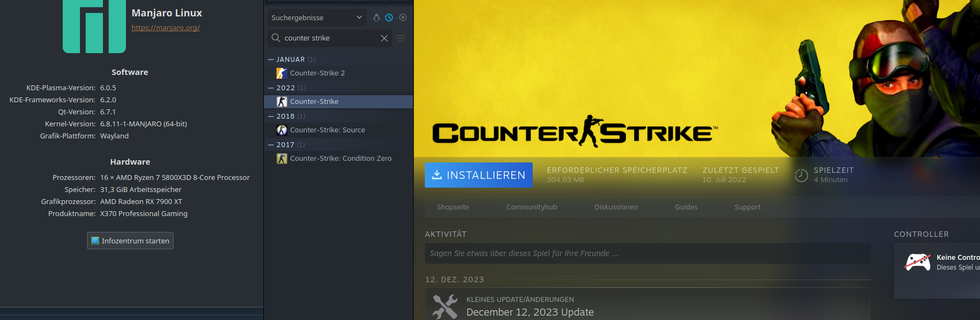Click the Counter-Strike: Source game icon
The image size is (980, 320).
[x=282, y=130]
